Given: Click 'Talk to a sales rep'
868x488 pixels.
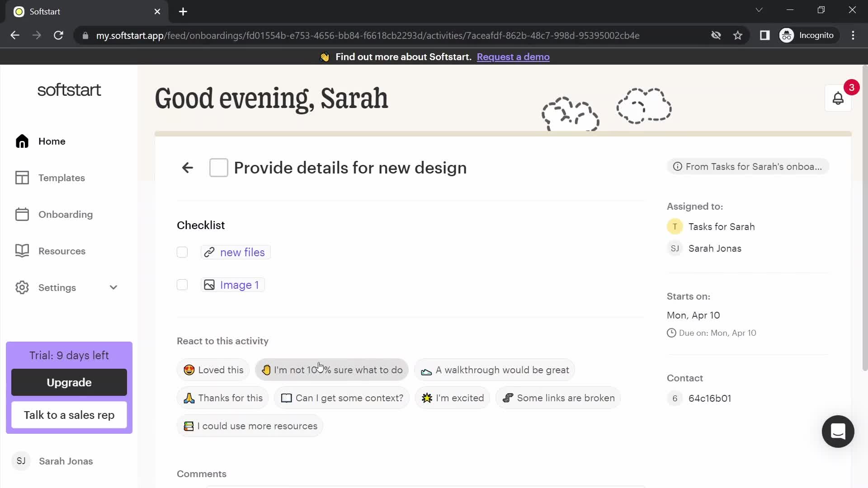Looking at the screenshot, I should 69,415.
